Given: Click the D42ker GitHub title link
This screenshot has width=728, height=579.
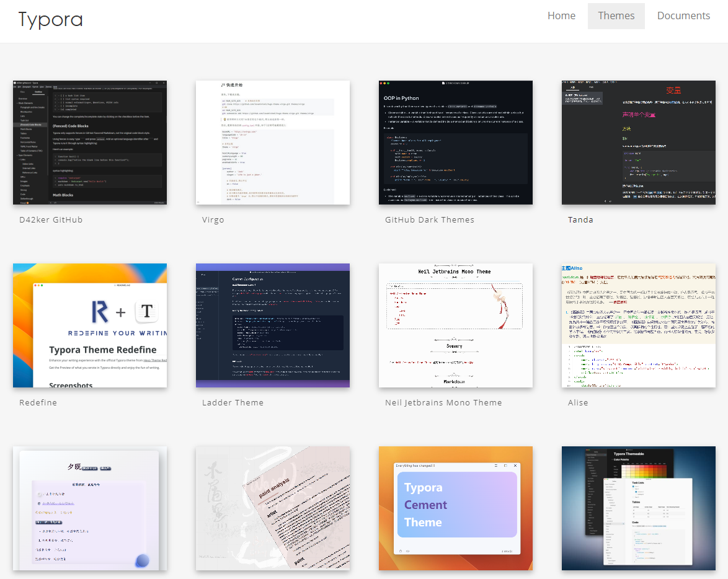Looking at the screenshot, I should point(51,219).
